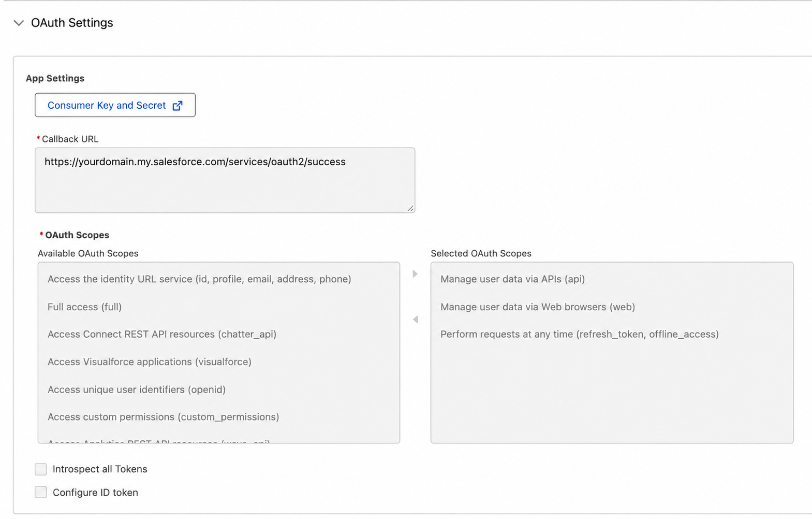Select the 'Full access (full)' scope
This screenshot has height=519, width=812.
point(84,307)
